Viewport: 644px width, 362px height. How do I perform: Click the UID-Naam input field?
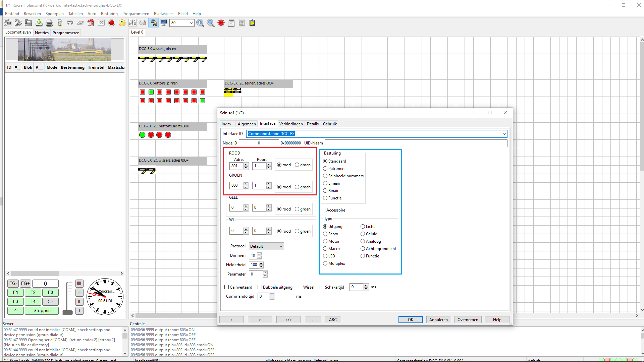click(416, 143)
